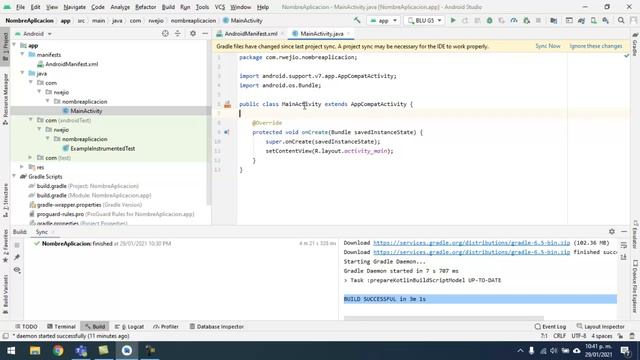Collapse the com (androidTest) package

click(31, 120)
